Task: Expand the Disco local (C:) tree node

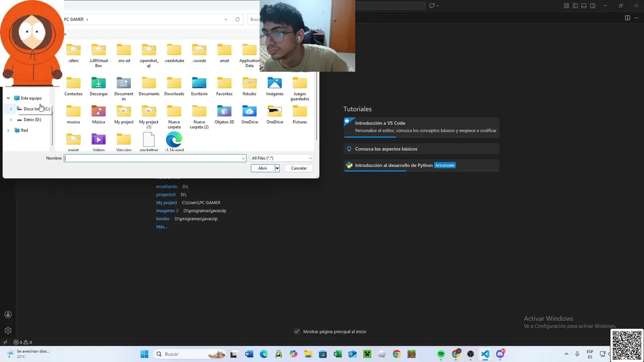Action: (x=11, y=109)
